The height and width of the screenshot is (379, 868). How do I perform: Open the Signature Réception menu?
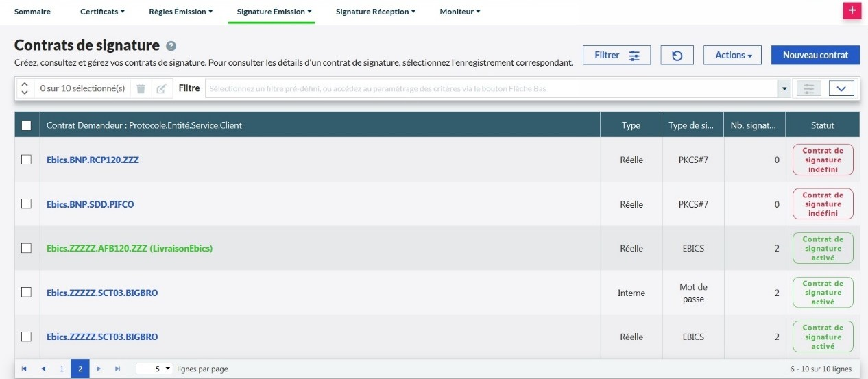pos(376,12)
